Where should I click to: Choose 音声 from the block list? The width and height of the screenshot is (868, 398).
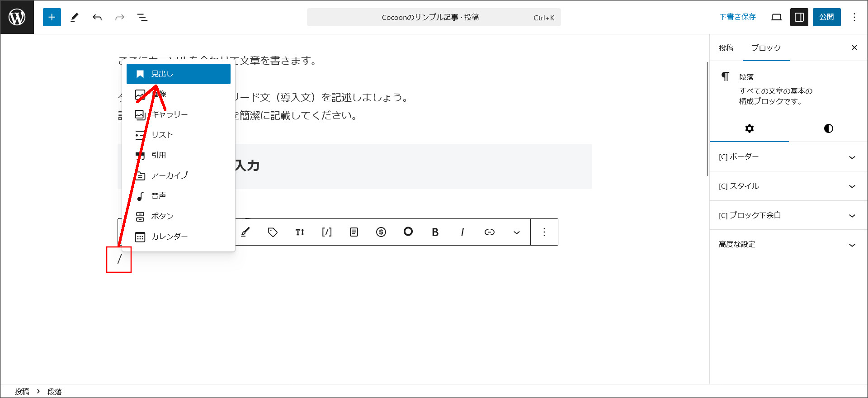[x=179, y=196]
